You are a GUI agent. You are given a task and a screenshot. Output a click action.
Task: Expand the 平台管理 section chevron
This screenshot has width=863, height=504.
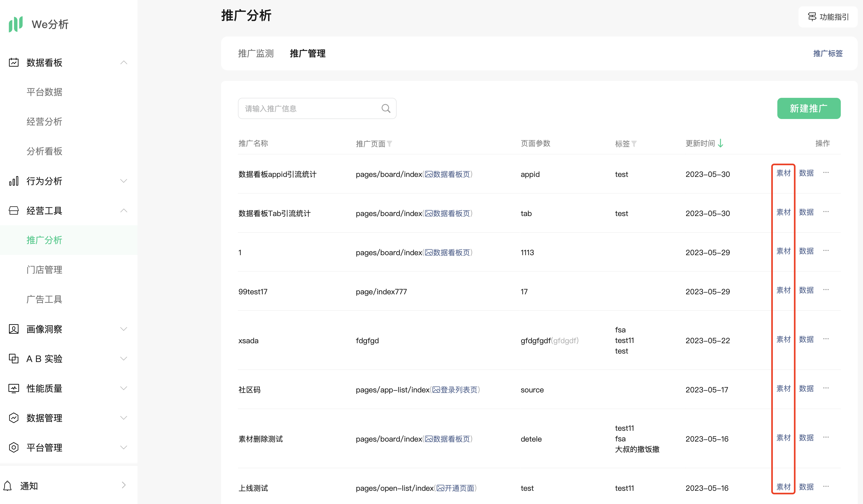click(124, 447)
